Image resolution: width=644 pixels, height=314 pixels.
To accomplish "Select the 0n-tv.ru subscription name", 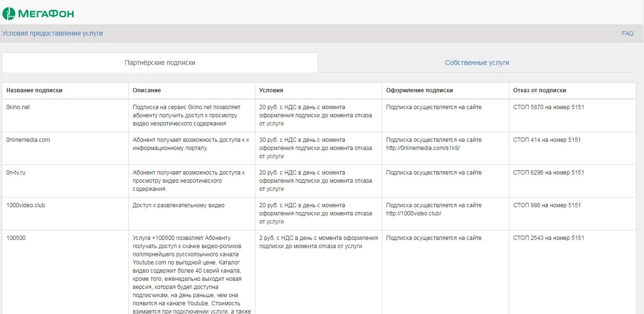I will pos(16,173).
